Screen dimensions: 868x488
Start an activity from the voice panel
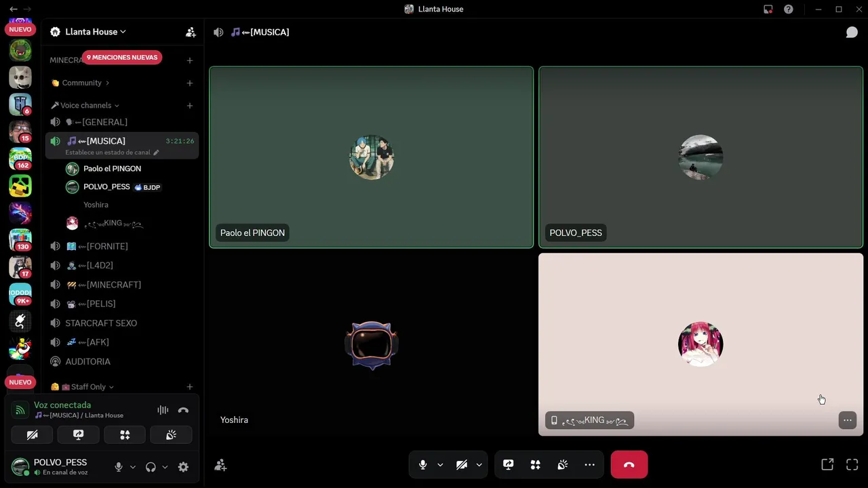(x=125, y=435)
